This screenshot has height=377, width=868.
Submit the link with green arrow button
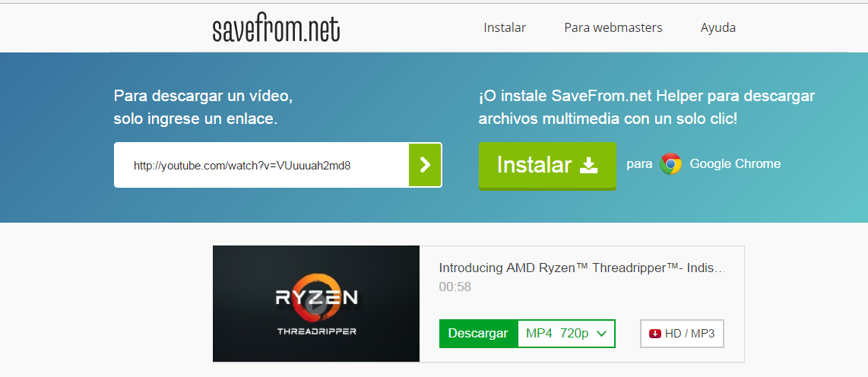(x=425, y=165)
